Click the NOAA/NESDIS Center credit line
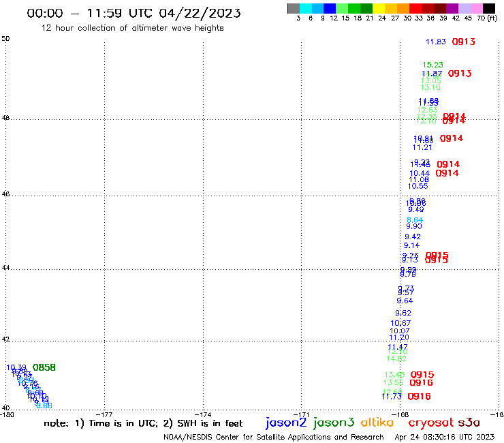The image size is (504, 443). (x=274, y=437)
